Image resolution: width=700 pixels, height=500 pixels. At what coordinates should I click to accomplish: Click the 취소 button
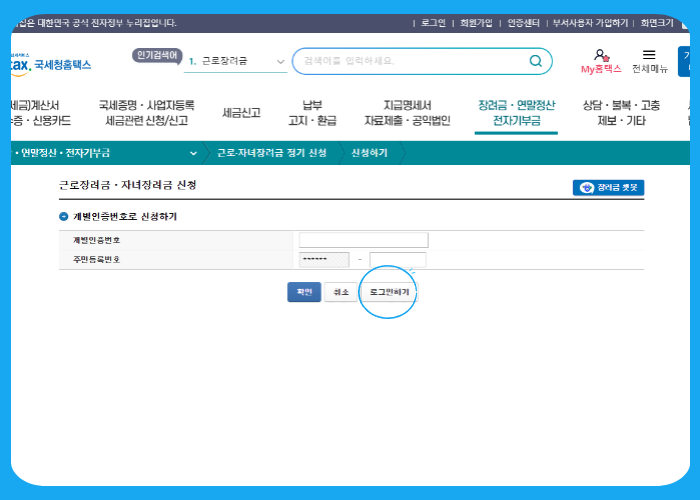tap(341, 292)
